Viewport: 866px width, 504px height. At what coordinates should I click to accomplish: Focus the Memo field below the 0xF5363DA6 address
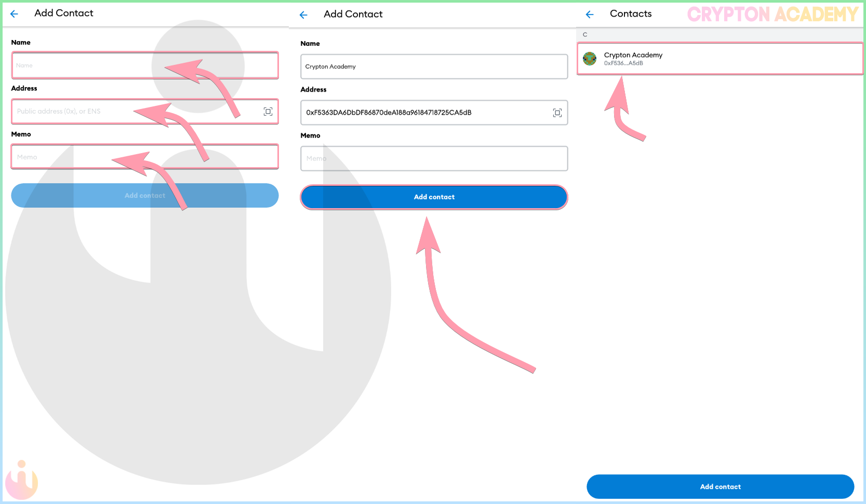(x=434, y=158)
